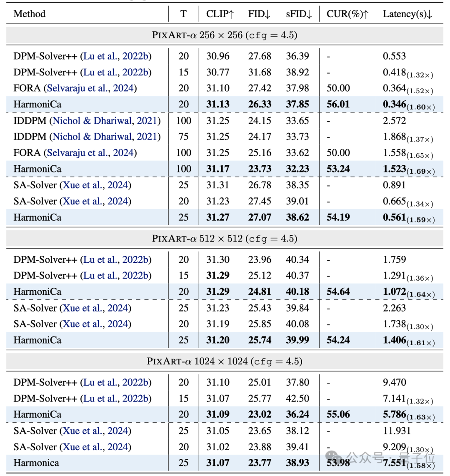Open Nichol & Dhariwal citation in 100-step IDDPM row
This screenshot has height=476, width=450.
(105, 121)
